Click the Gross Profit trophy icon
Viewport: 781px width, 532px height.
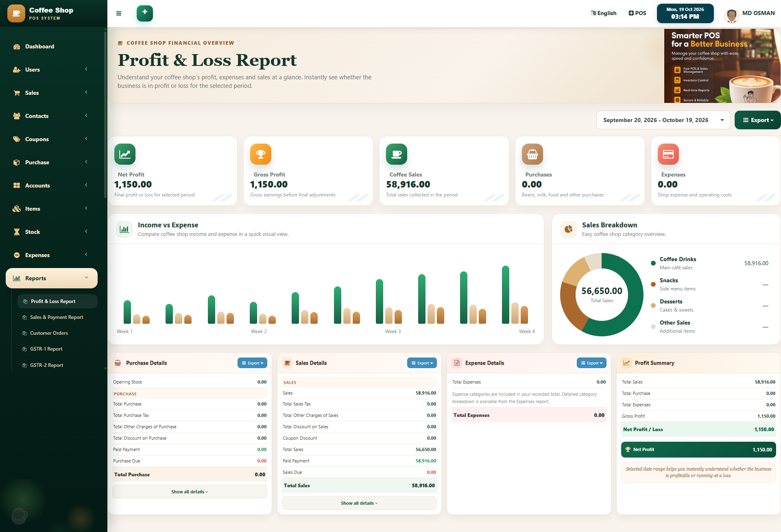coord(261,154)
